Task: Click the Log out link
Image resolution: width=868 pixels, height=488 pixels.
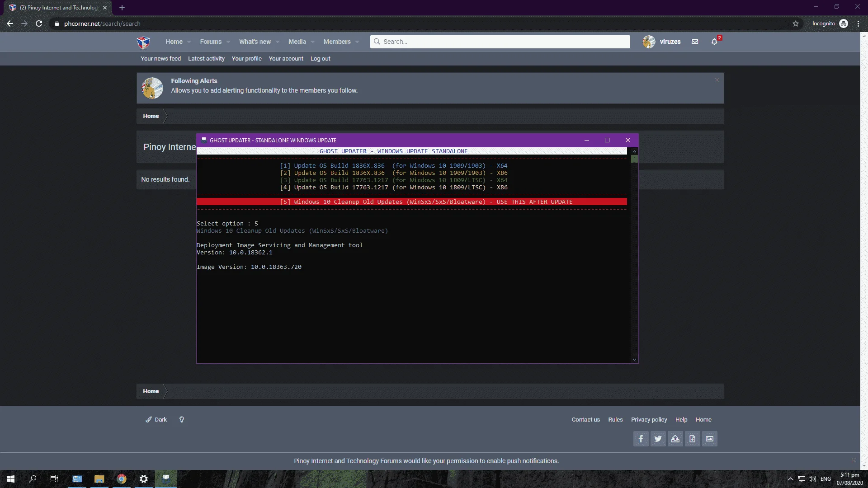Action: [x=320, y=59]
